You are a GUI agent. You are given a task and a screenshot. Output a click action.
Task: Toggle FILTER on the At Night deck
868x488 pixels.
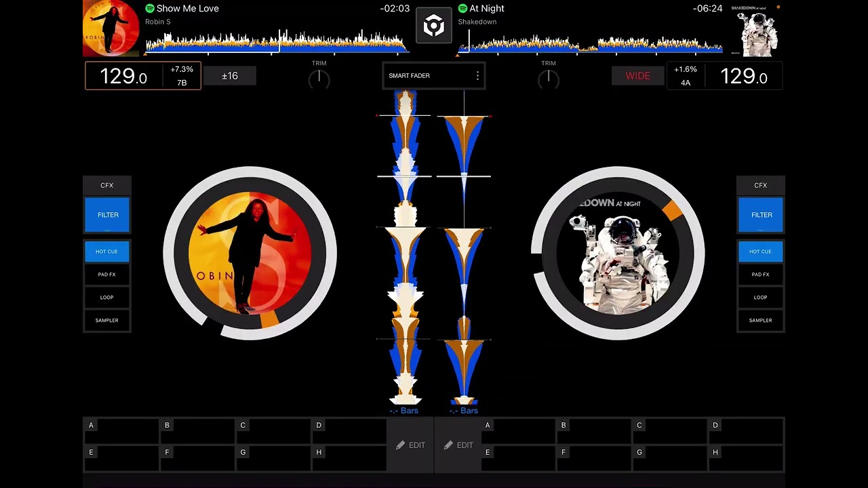(x=761, y=215)
